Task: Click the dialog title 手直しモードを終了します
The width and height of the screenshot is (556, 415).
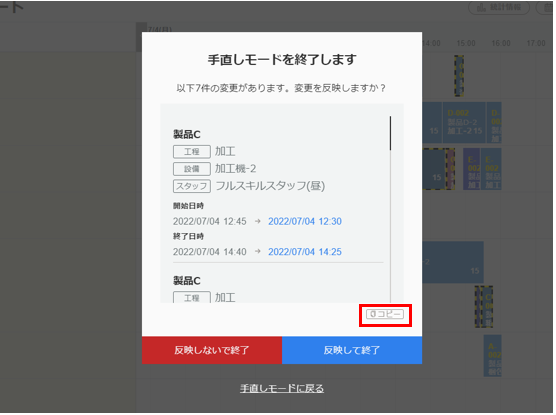Action: (x=282, y=59)
